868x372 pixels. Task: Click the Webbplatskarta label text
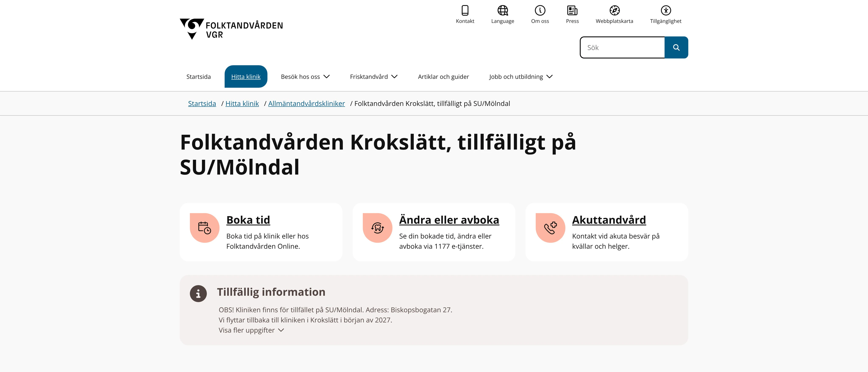pyautogui.click(x=615, y=21)
